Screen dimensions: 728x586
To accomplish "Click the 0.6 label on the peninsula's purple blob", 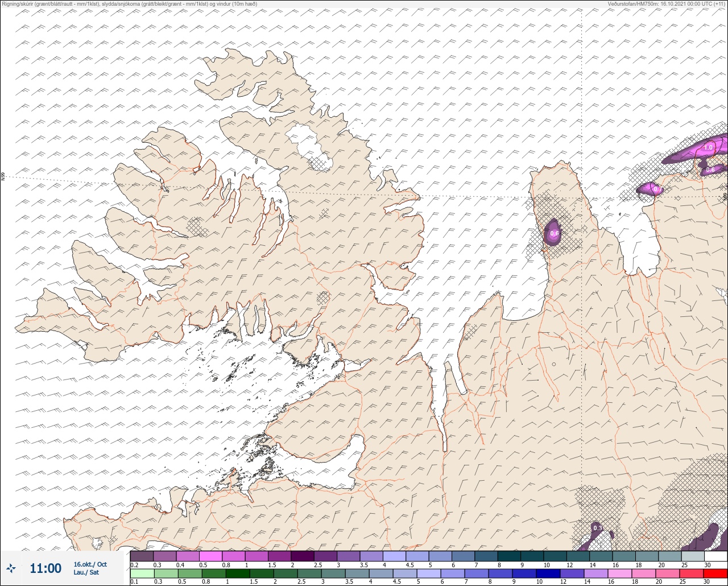I will [x=555, y=233].
